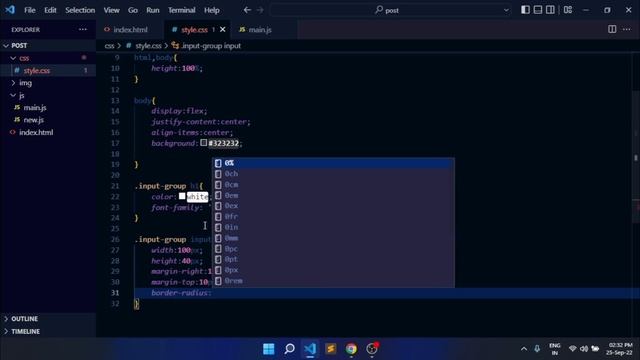Open editor more actions ellipsis

(627, 29)
